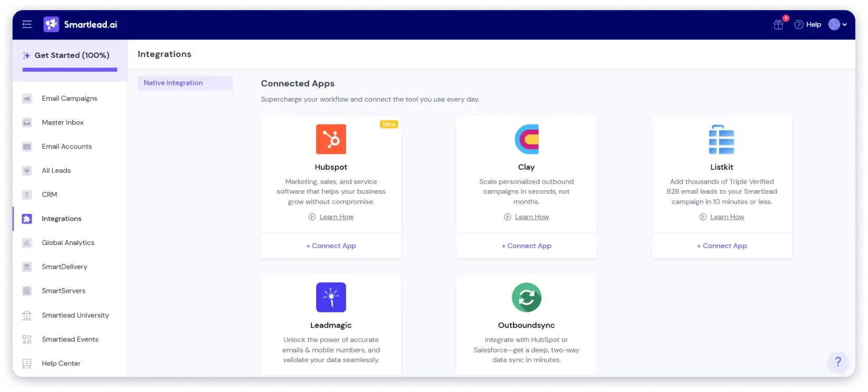This screenshot has width=868, height=392.
Task: Navigate to Email Accounts
Action: (67, 146)
